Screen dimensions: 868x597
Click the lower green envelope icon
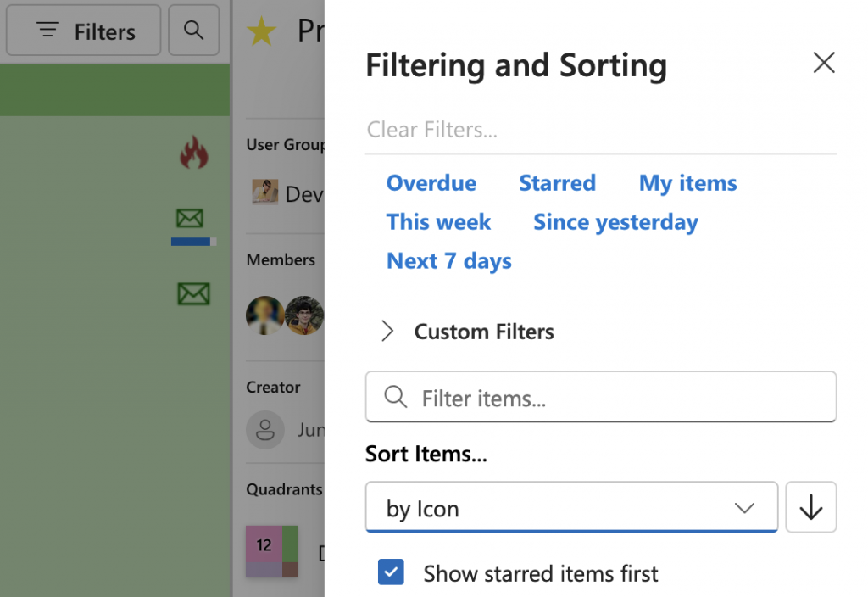(x=193, y=293)
